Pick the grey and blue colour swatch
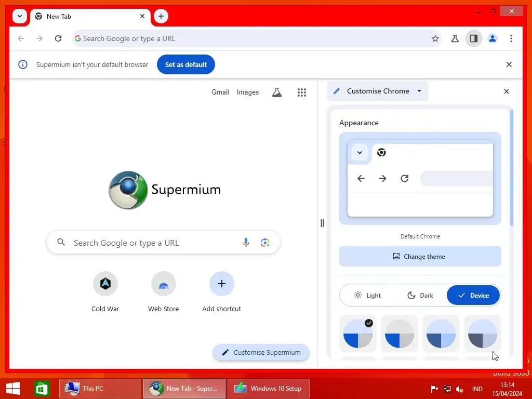Image resolution: width=532 pixels, height=399 pixels. point(400,334)
